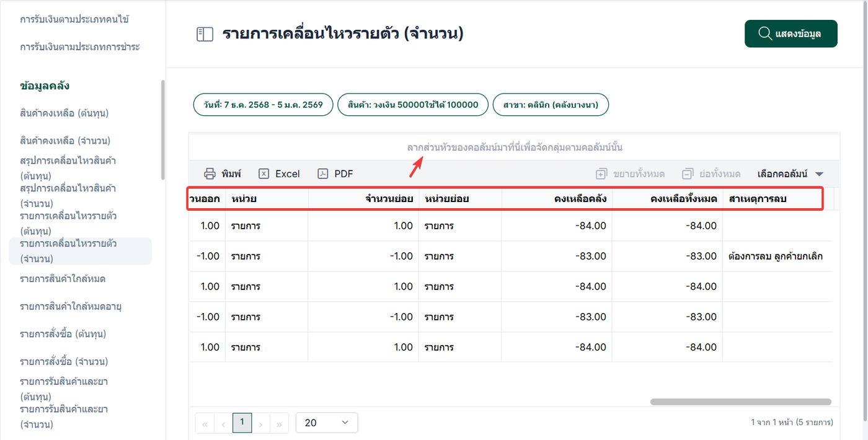
Task: Select รายการสินค้าใกล้หมด in the sidebar menu
Action: (x=62, y=279)
